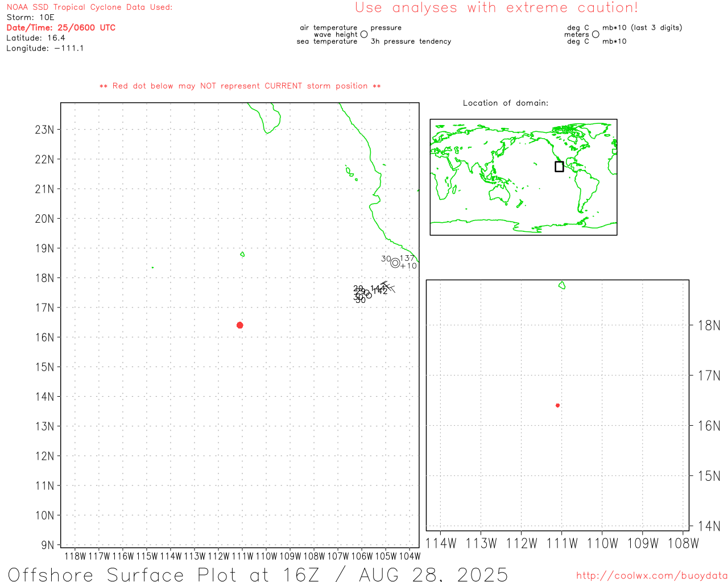The image size is (728, 582).
Task: Click the station circle in the units legend
Action: pyautogui.click(x=595, y=34)
